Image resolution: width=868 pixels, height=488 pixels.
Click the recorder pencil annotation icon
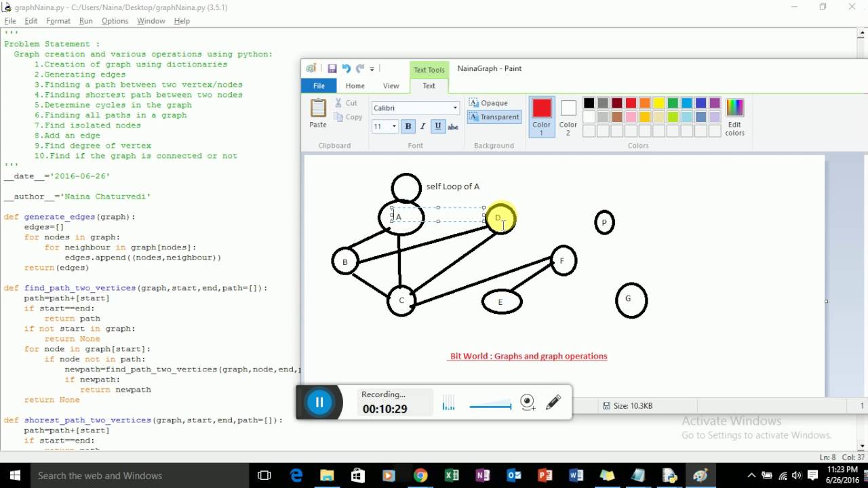click(553, 402)
